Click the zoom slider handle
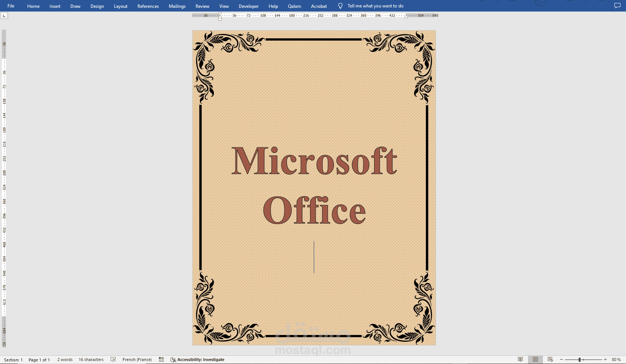The width and height of the screenshot is (626, 364). coord(579,360)
